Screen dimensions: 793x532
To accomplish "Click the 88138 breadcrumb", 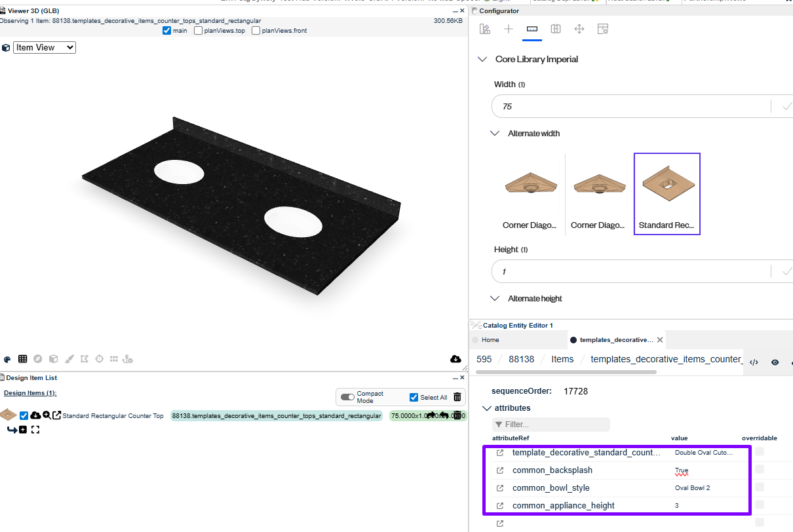I will coord(522,359).
